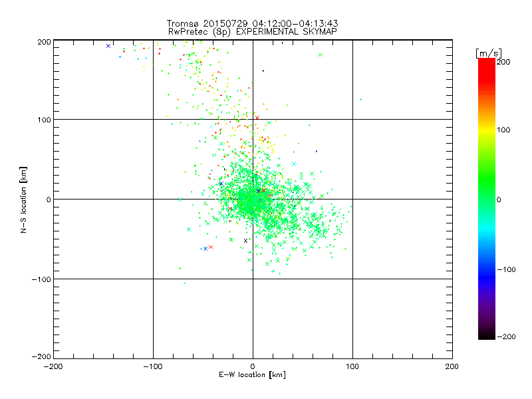This screenshot has height=399, width=532.
Task: Click the black X marker south of the plot center
Action: (x=245, y=241)
